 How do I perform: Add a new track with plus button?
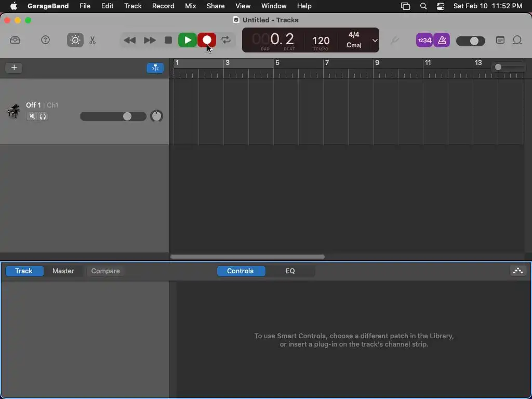point(14,68)
